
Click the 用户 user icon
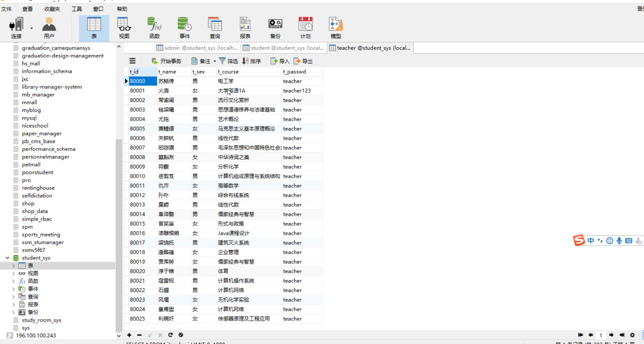[49, 28]
